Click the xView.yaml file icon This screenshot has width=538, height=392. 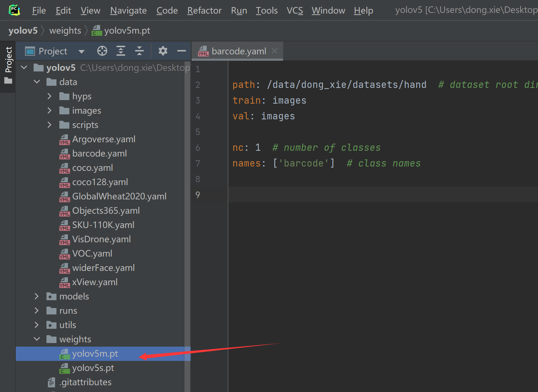coord(64,282)
